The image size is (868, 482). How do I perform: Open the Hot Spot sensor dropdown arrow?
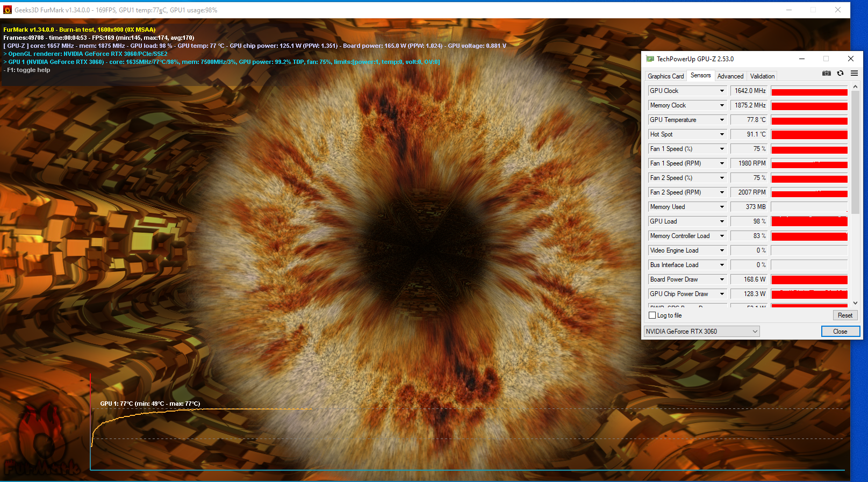tap(722, 134)
